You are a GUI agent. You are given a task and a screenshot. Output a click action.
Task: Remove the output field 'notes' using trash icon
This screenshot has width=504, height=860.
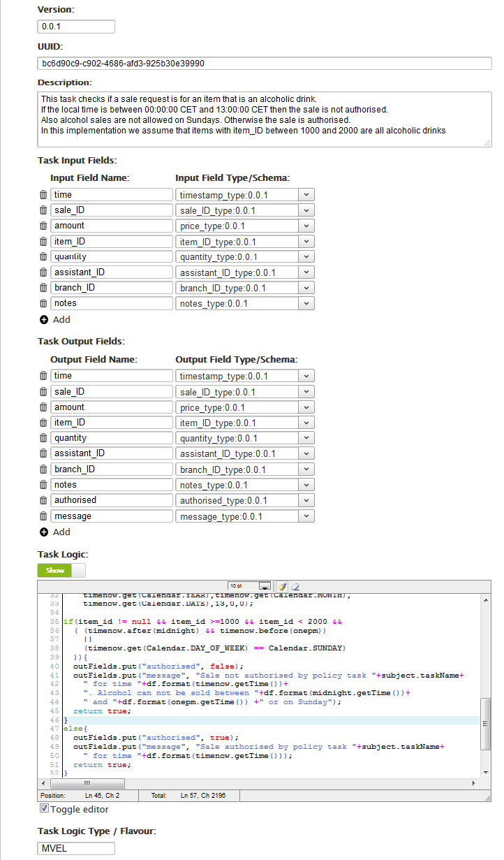(x=43, y=485)
